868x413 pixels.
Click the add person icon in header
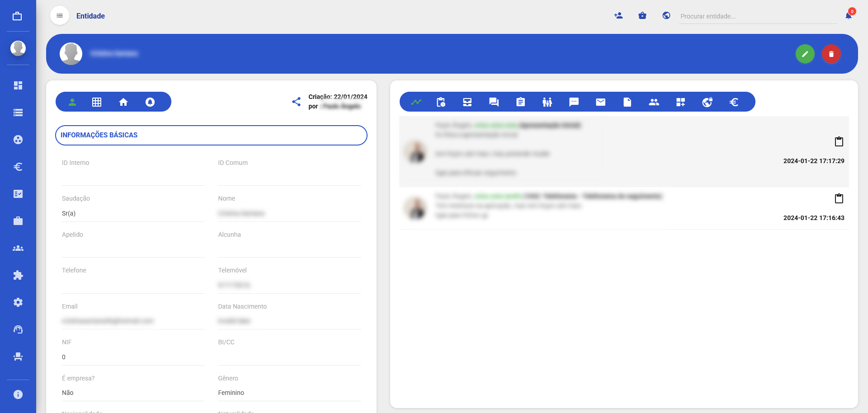tap(618, 16)
